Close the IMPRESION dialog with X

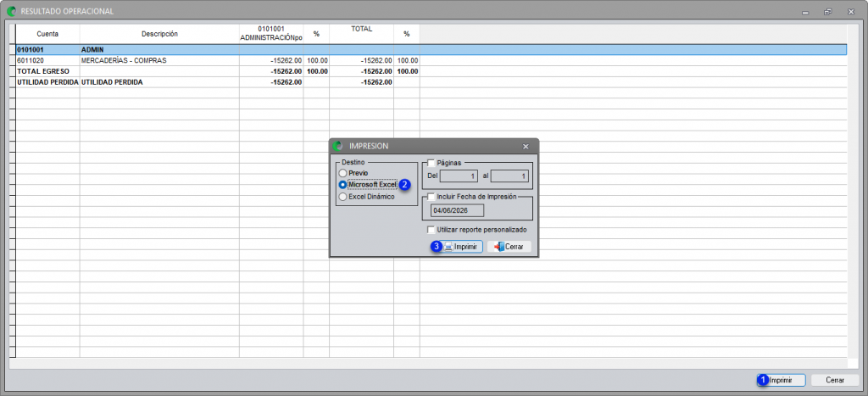point(526,146)
